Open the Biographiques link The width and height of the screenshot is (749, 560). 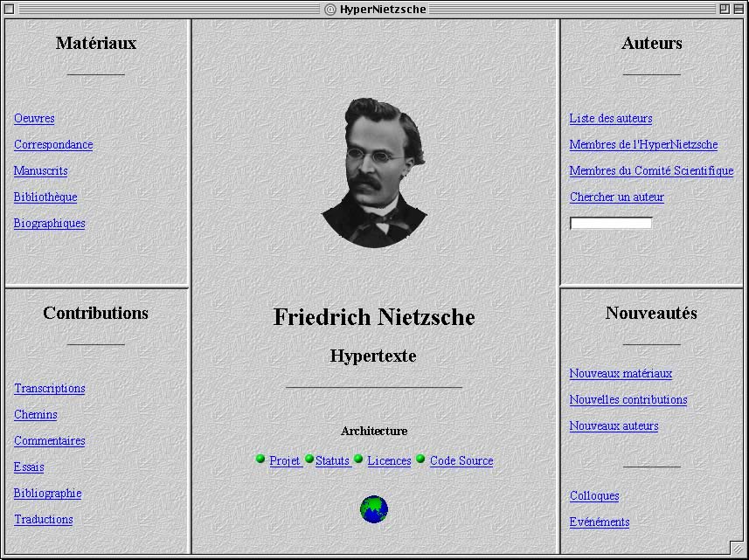click(x=49, y=224)
